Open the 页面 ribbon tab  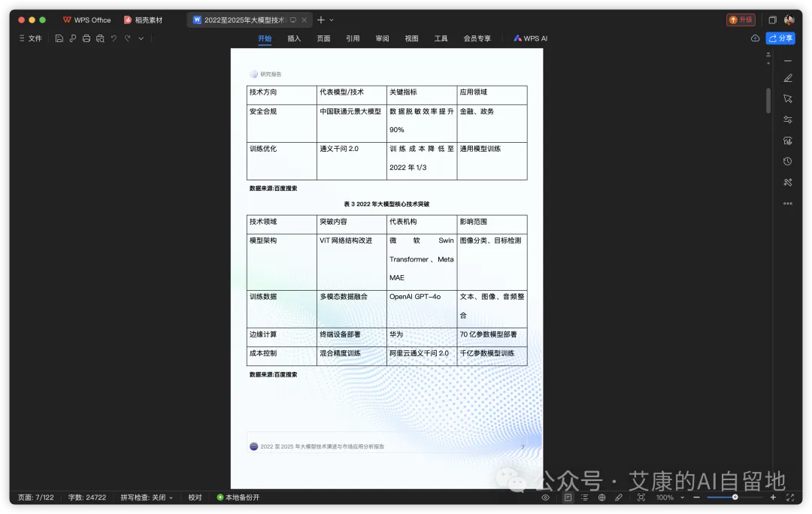[323, 38]
